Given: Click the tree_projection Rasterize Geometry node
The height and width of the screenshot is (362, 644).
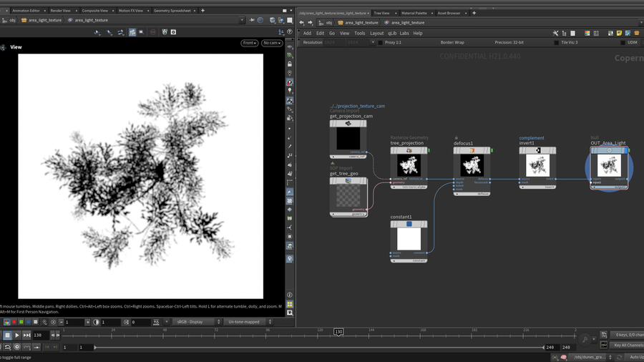Looking at the screenshot, I should pos(409,166).
